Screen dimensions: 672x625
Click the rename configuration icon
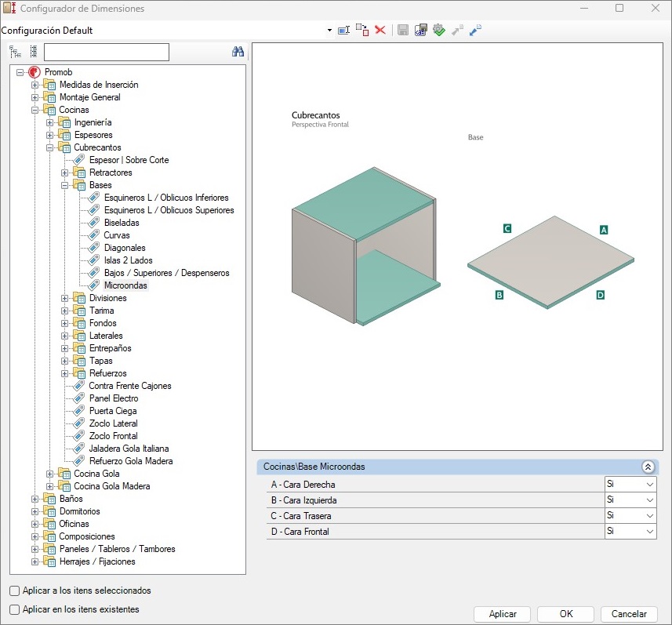(x=343, y=30)
